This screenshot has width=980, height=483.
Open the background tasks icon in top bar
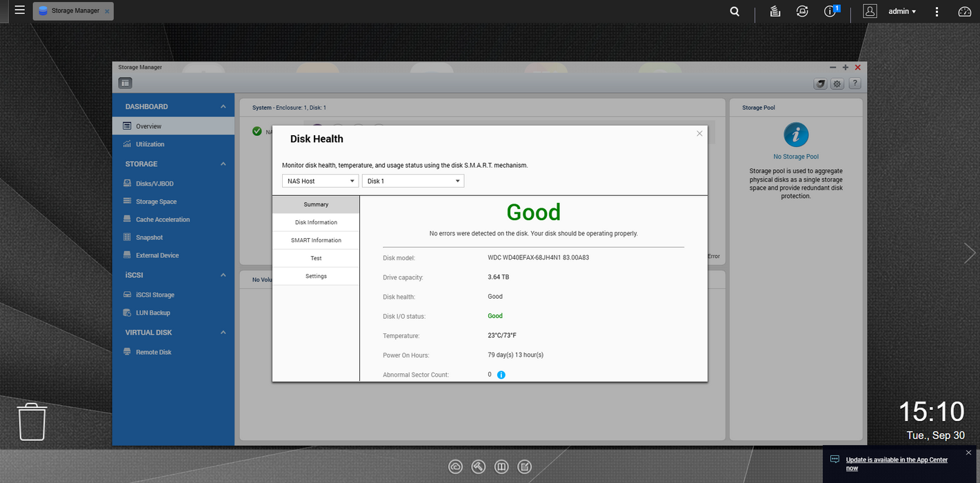click(775, 11)
